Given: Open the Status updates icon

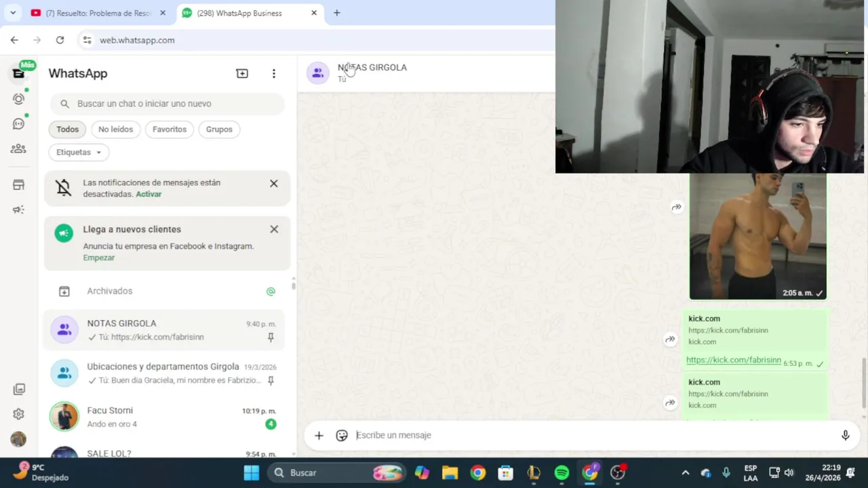Looking at the screenshot, I should 18,98.
